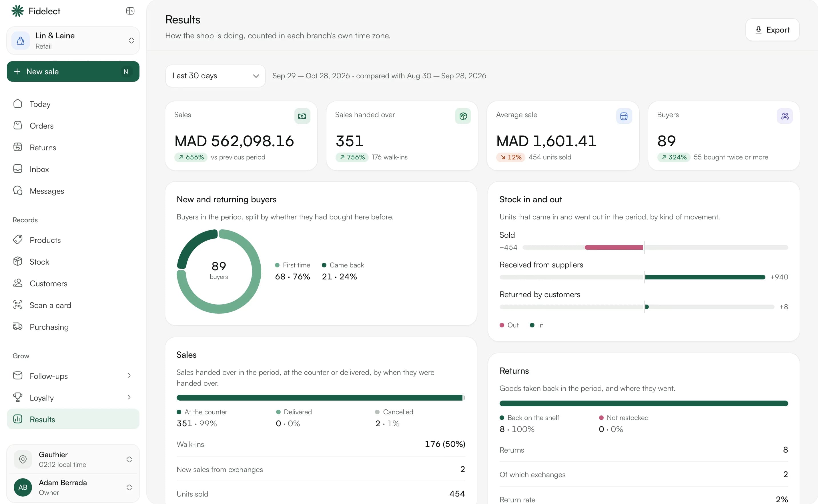
Task: Click the Gauthier location pin icon
Action: (23, 459)
